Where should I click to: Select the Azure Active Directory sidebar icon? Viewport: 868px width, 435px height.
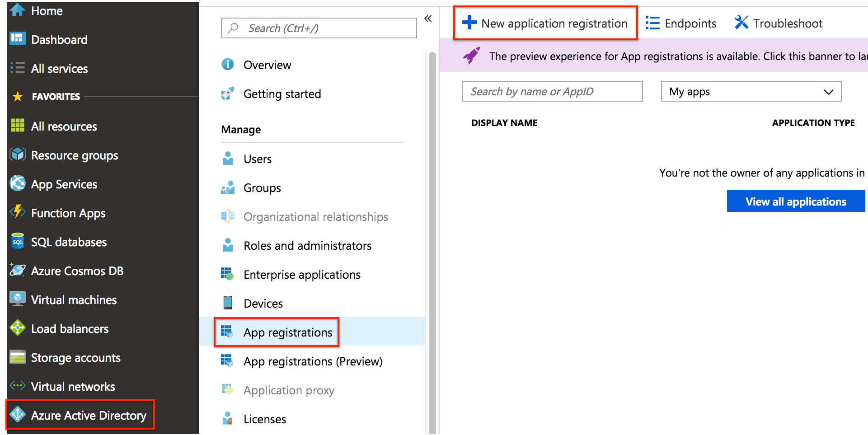[18, 415]
